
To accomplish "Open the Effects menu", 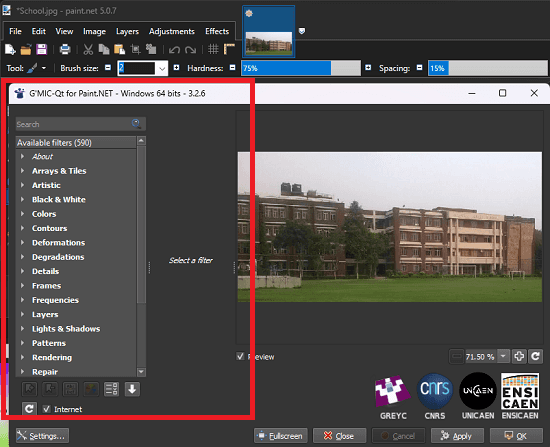I will click(217, 31).
